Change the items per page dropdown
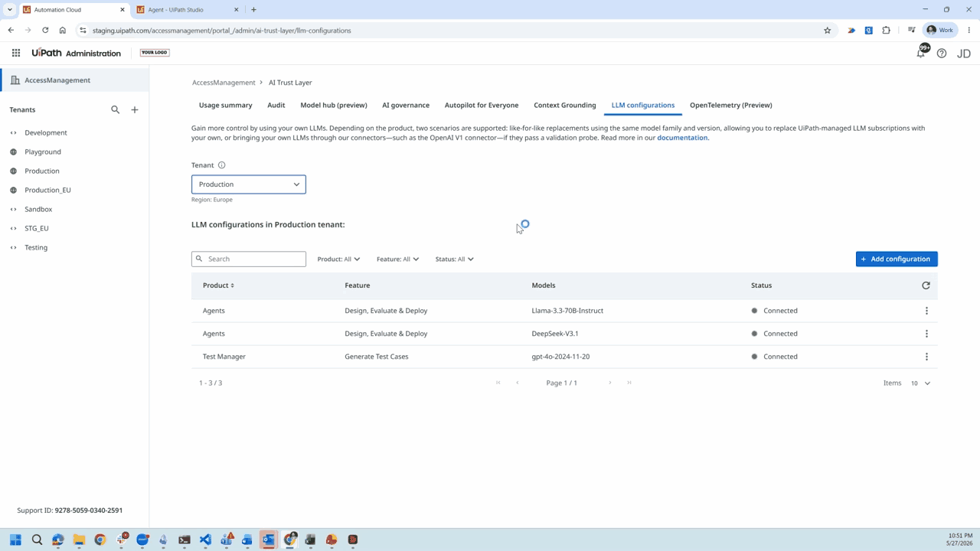 tap(920, 383)
